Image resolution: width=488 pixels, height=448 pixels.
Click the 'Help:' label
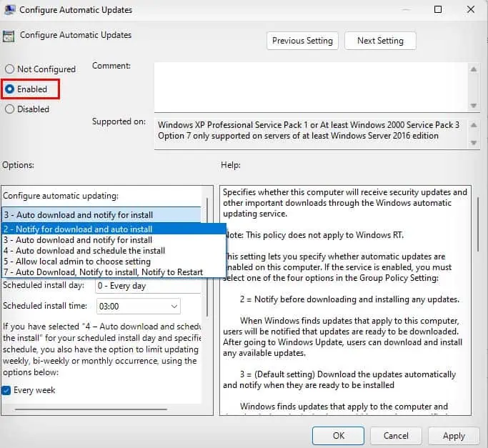coord(231,165)
